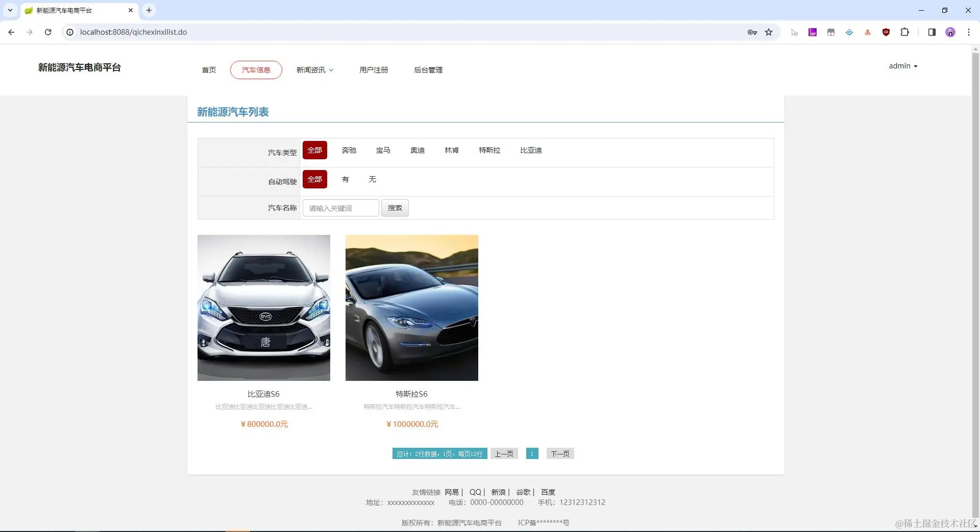Image resolution: width=980 pixels, height=532 pixels.
Task: Open the 后台管理 navigation item
Action: pos(428,70)
